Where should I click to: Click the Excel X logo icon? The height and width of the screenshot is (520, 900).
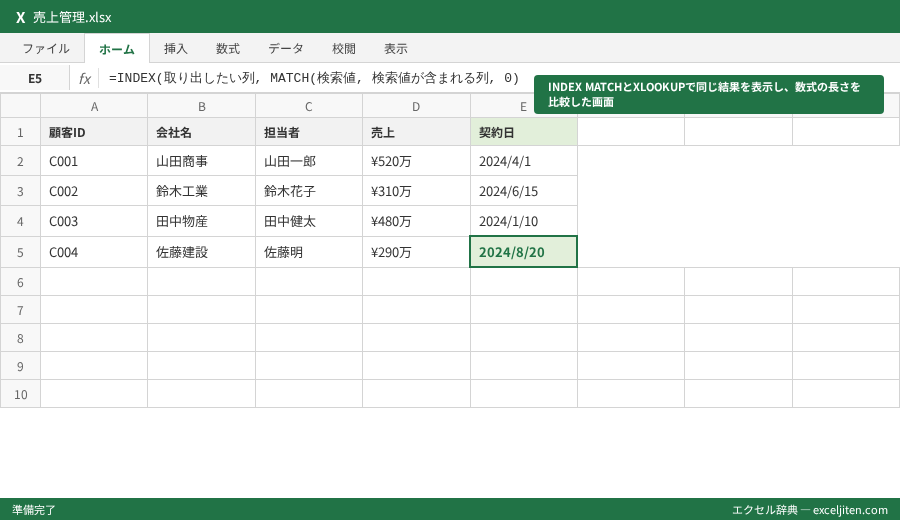[x=21, y=17]
